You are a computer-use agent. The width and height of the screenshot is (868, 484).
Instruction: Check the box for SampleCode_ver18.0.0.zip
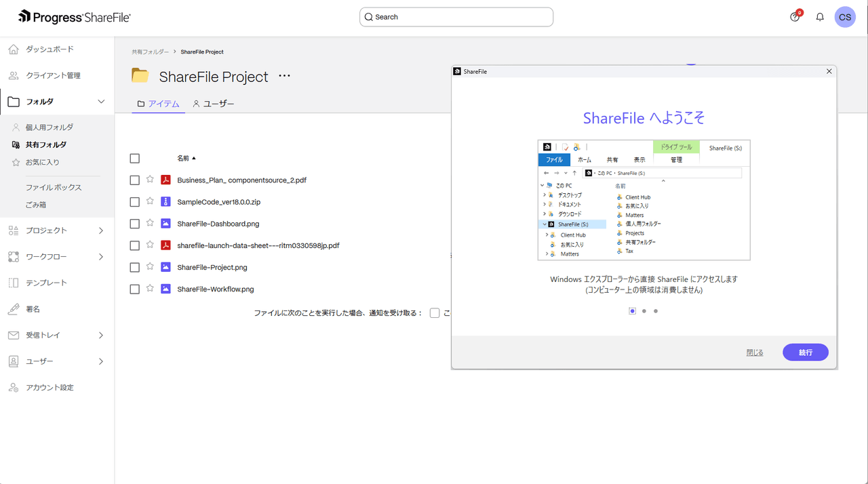tap(134, 202)
